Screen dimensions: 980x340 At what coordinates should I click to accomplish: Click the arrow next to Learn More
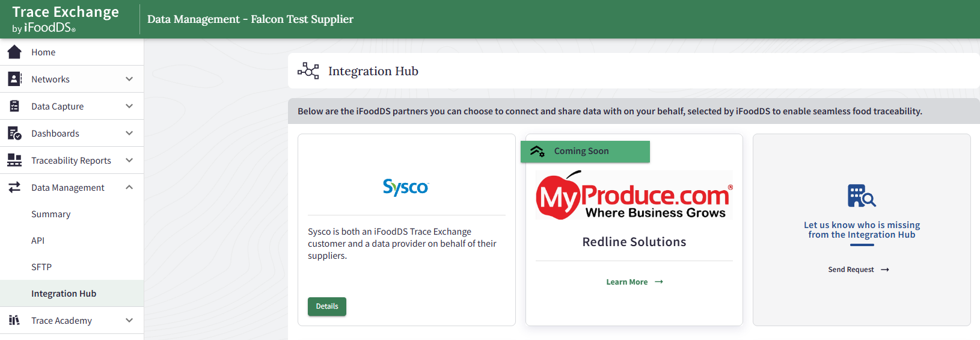tap(659, 282)
